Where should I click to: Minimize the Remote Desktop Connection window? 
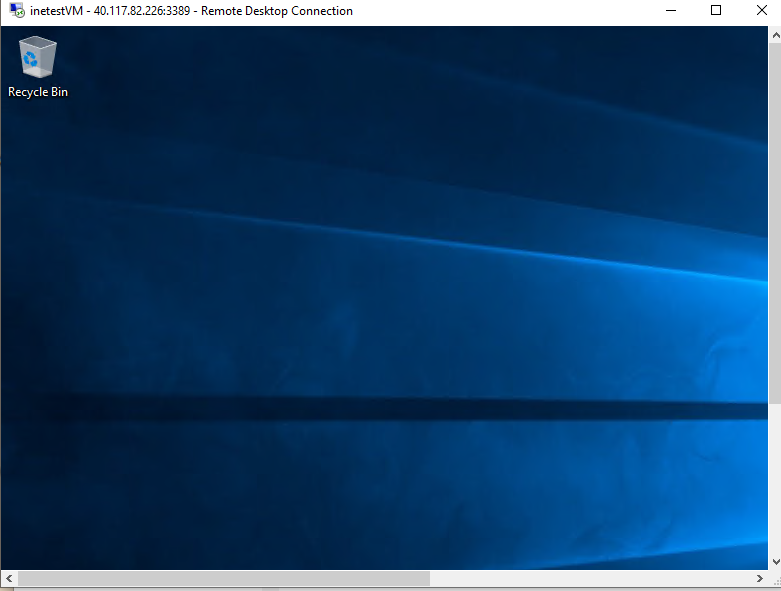(x=671, y=11)
